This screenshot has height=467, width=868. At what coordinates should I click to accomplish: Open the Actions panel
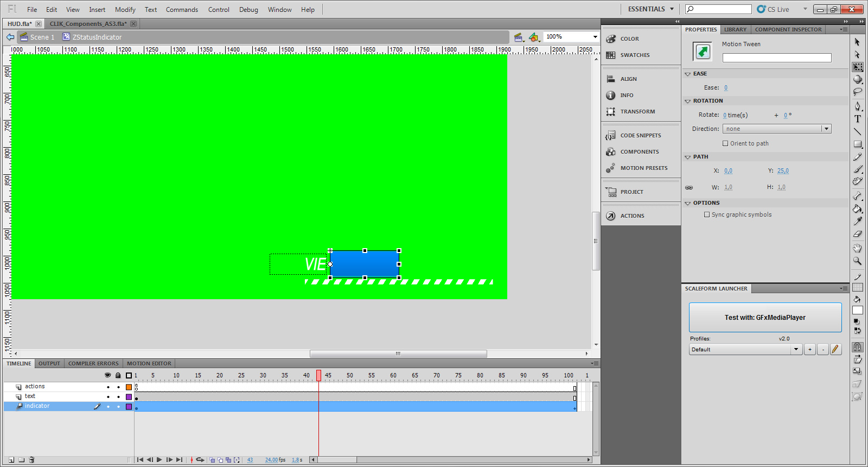[632, 216]
